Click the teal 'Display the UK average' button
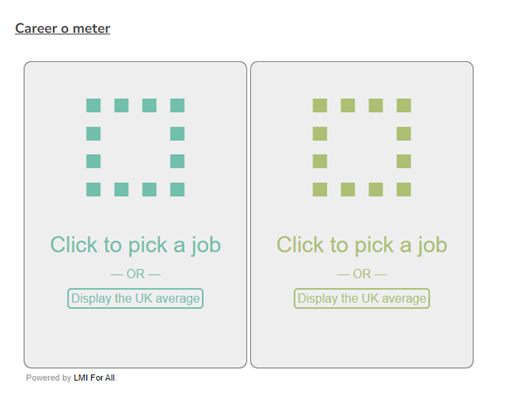This screenshot has height=402, width=508. [135, 298]
